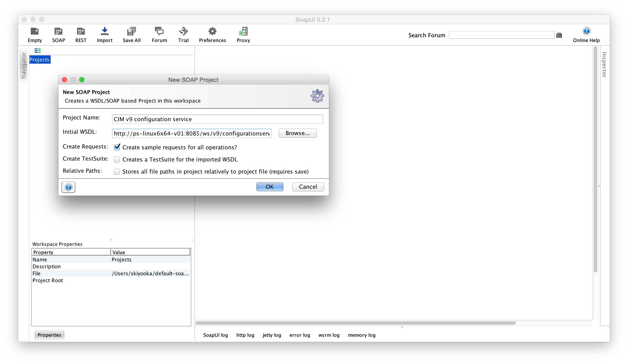
Task: Collapse the navigator tree with collapse icon
Action: point(38,51)
